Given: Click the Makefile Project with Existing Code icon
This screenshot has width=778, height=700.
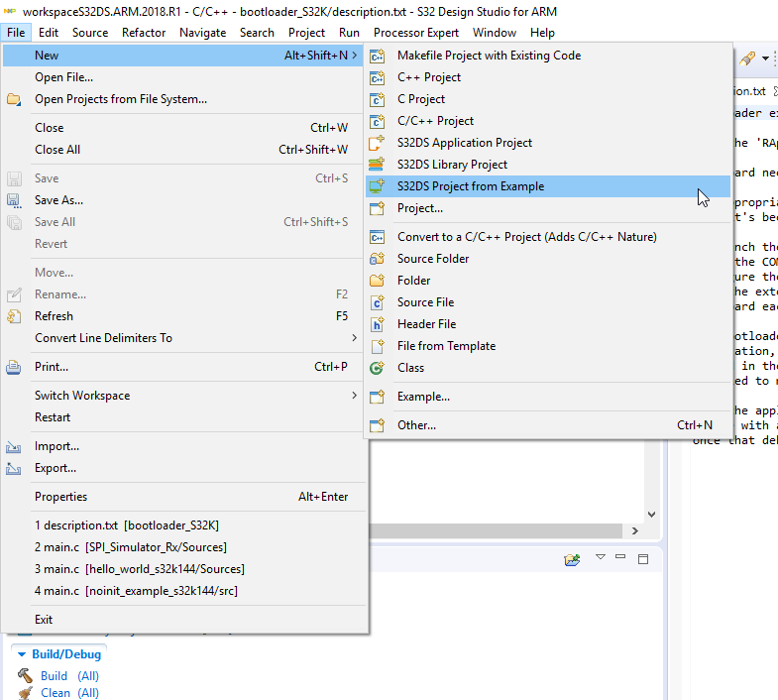Looking at the screenshot, I should tap(377, 56).
